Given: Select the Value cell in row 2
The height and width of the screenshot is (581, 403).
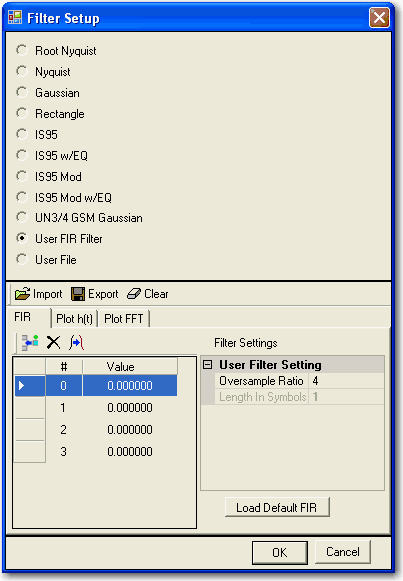Looking at the screenshot, I should (130, 430).
